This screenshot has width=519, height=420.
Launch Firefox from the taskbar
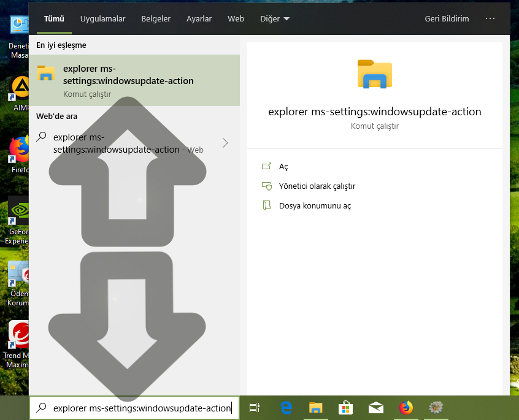coord(406,408)
